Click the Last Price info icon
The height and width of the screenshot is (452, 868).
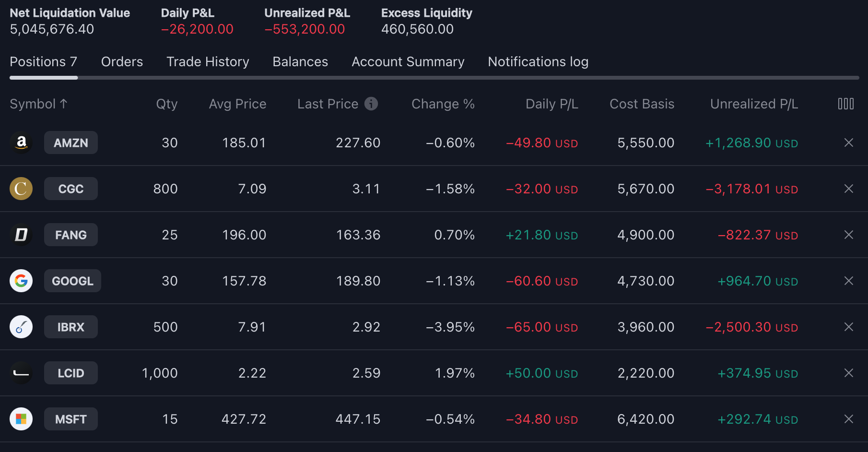tap(371, 104)
